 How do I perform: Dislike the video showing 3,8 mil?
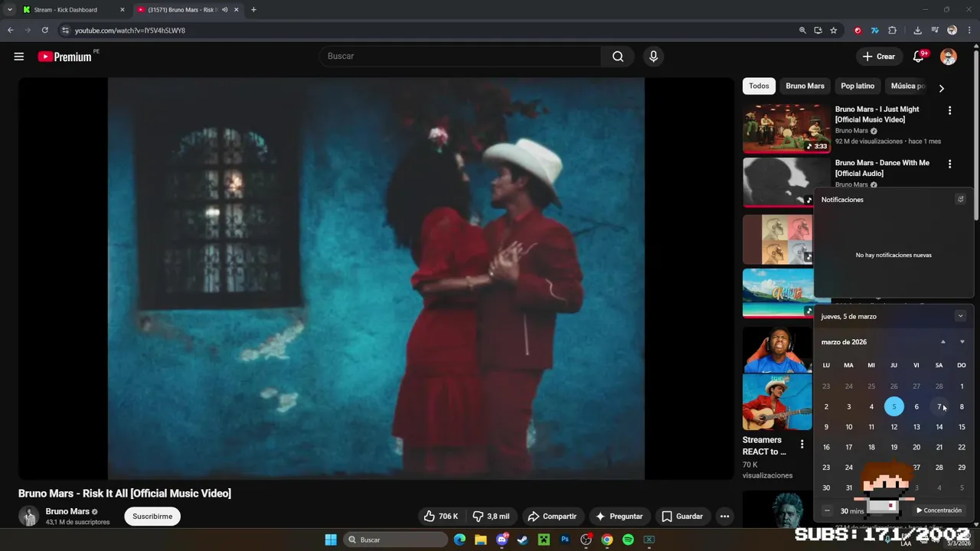pos(491,517)
